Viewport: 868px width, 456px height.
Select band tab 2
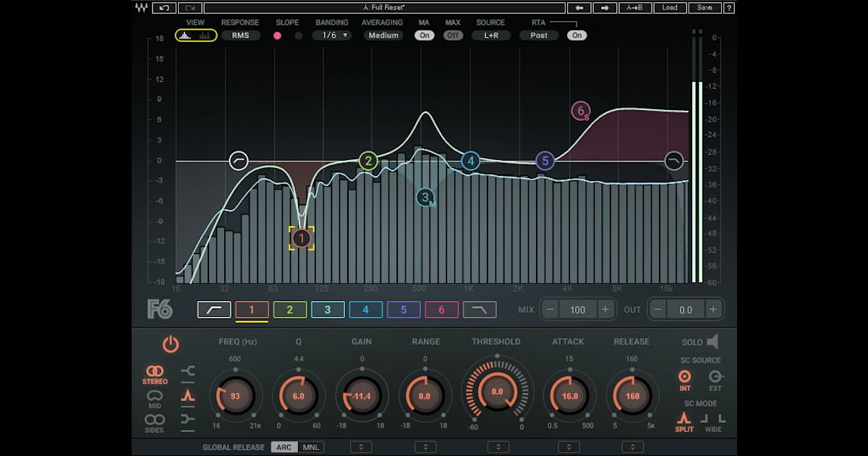click(x=290, y=310)
